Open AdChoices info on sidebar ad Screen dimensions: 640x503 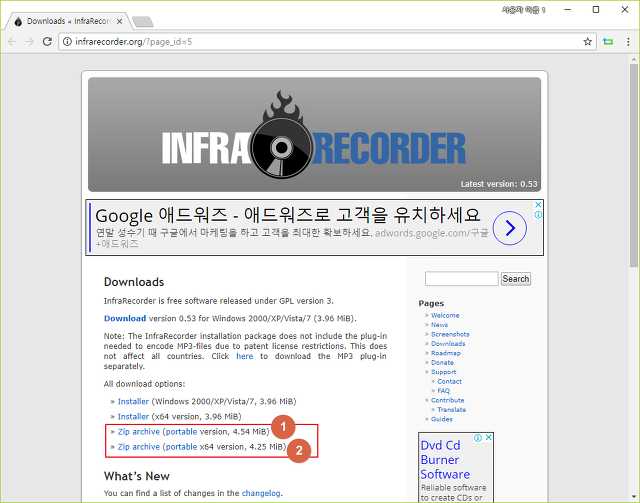478,438
